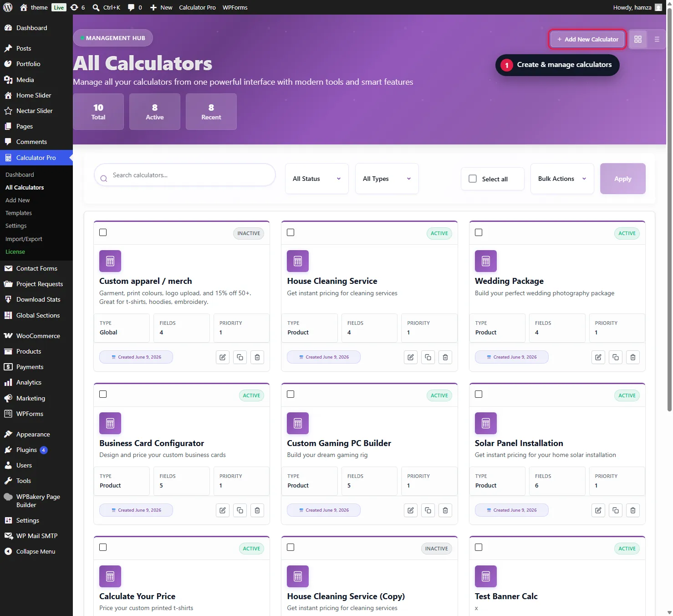
Task: Open the All Types filter dropdown
Action: [x=387, y=179]
